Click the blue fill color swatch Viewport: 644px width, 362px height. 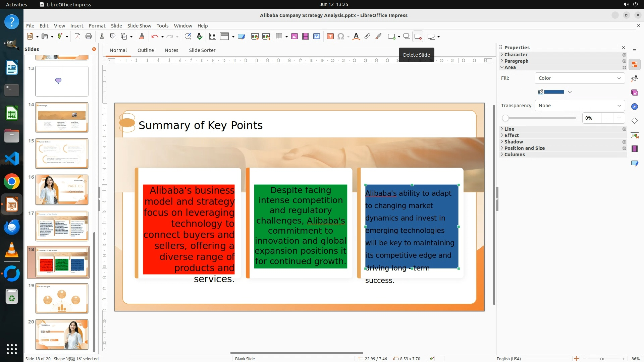tap(554, 92)
